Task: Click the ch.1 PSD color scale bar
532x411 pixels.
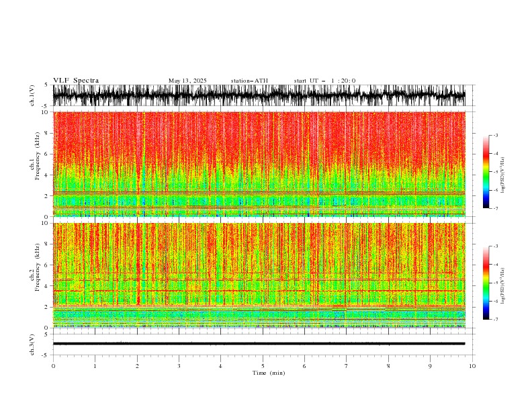Action: [486, 171]
